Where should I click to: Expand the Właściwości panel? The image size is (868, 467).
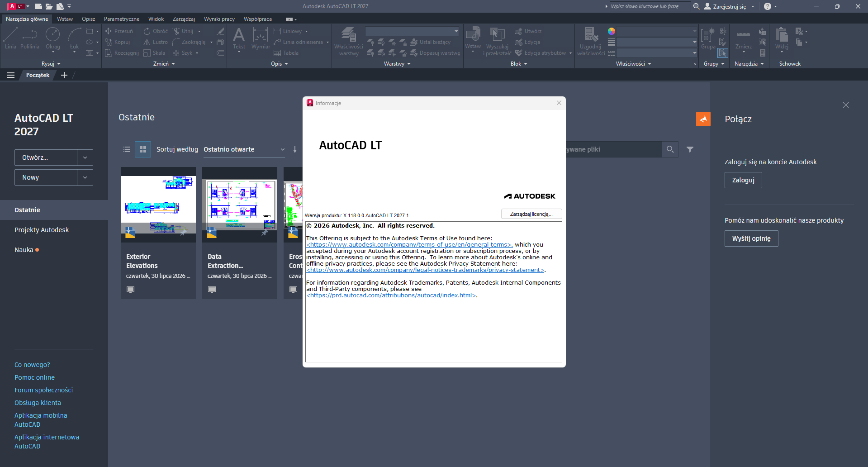633,64
